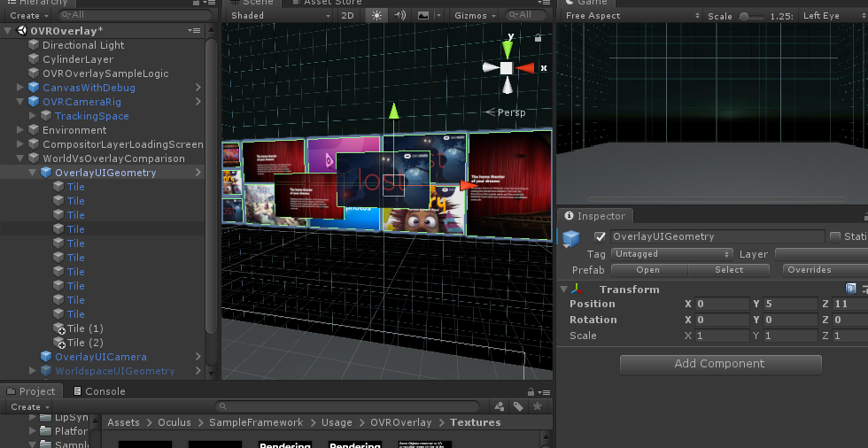Open the prefab Overrides dropdown
Viewport: 868px width, 448px height.
pyautogui.click(x=825, y=270)
